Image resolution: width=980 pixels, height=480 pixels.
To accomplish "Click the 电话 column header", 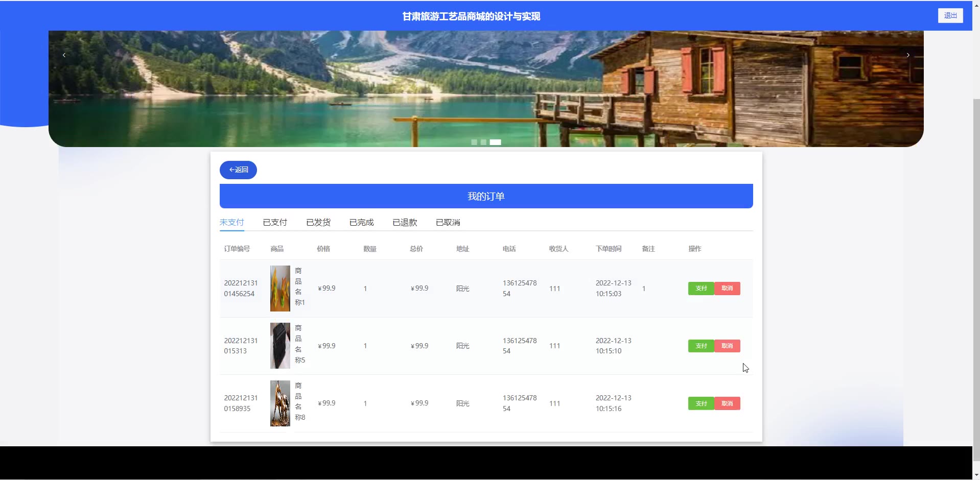I will pos(509,249).
